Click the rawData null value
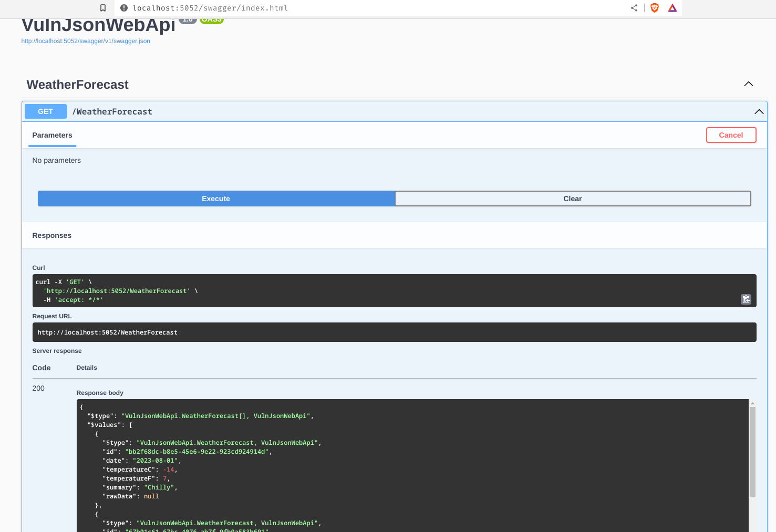776x532 pixels. click(151, 496)
